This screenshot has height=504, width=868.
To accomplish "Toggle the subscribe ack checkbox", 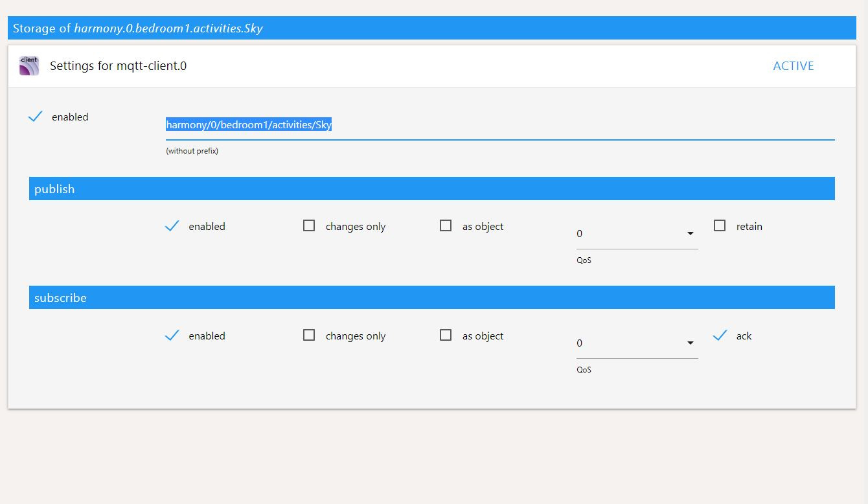I will [x=720, y=336].
